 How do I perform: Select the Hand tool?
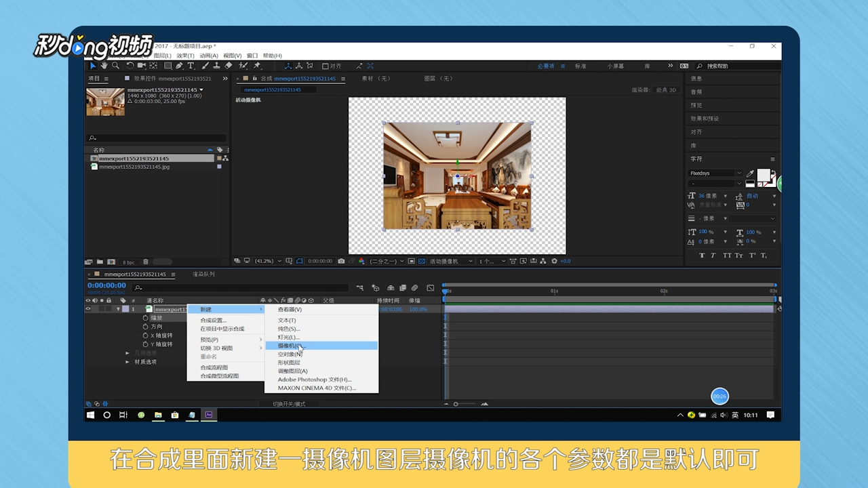(104, 66)
